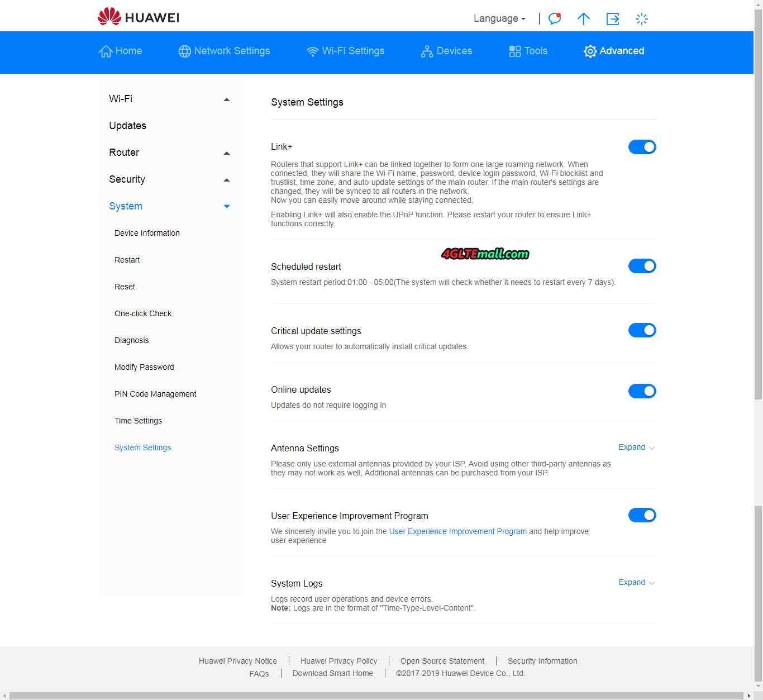Open the messages chat bubble icon
763x700 pixels.
[x=554, y=18]
